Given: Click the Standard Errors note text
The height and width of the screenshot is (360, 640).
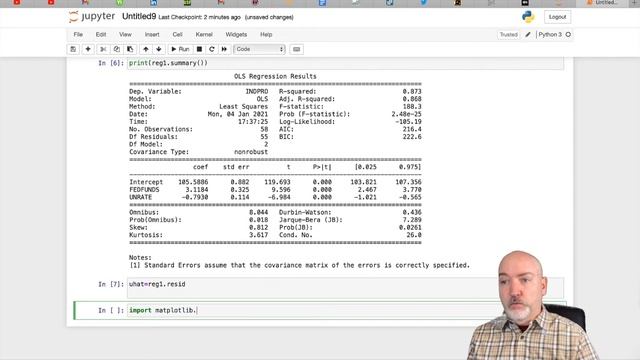Looking at the screenshot, I should point(300,265).
